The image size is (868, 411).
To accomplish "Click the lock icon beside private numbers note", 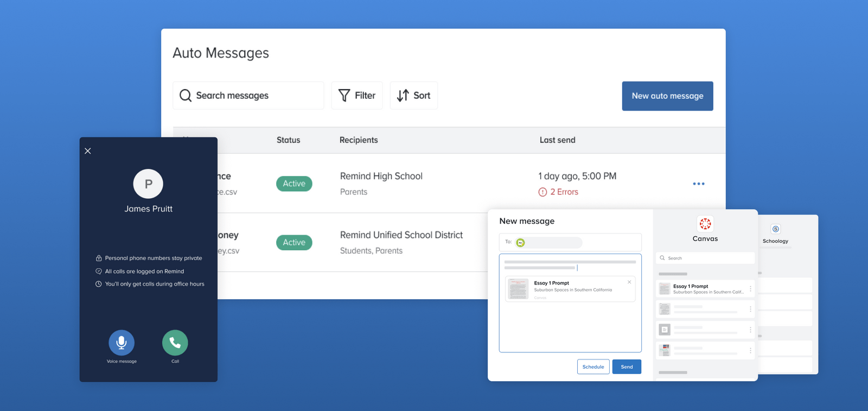I will coord(99,258).
